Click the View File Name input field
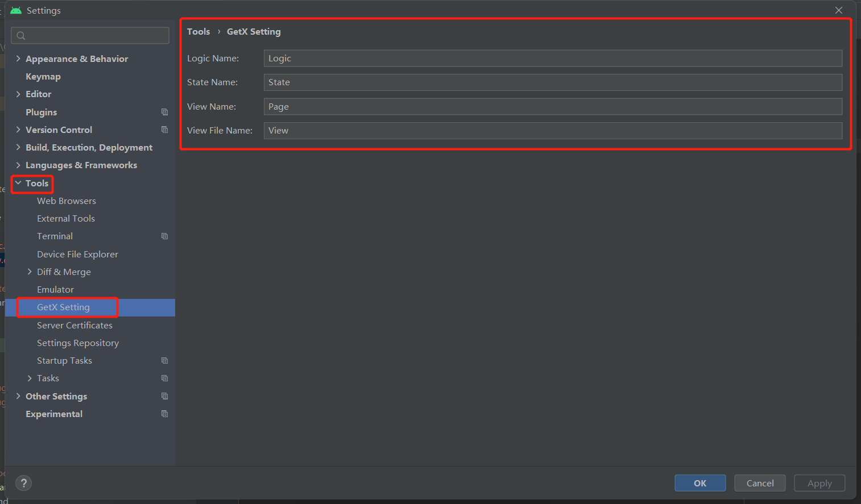 coord(553,131)
